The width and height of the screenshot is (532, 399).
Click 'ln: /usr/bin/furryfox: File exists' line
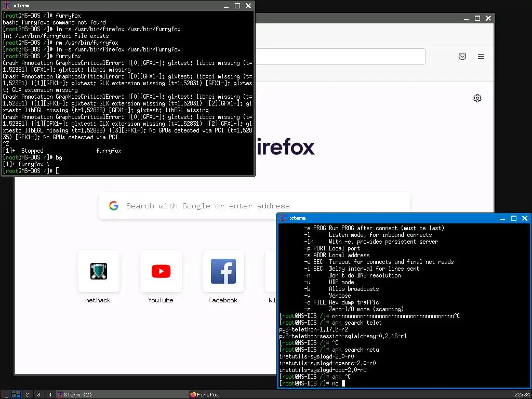[x=56, y=36]
